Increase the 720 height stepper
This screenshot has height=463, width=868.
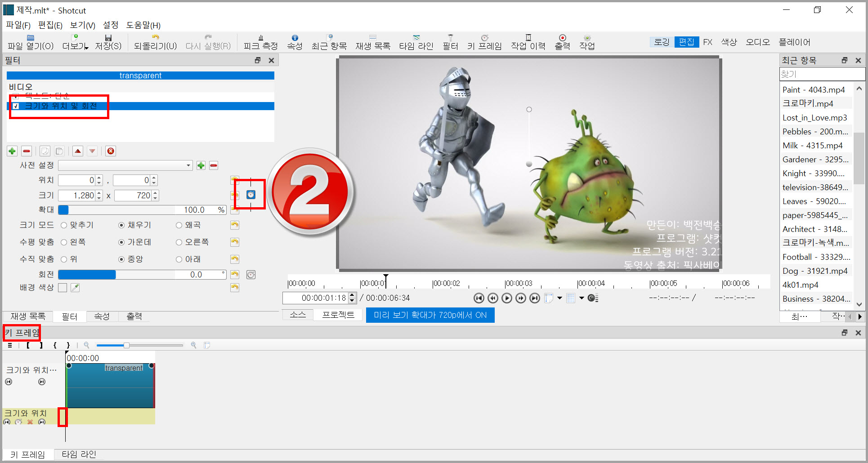[x=155, y=193]
